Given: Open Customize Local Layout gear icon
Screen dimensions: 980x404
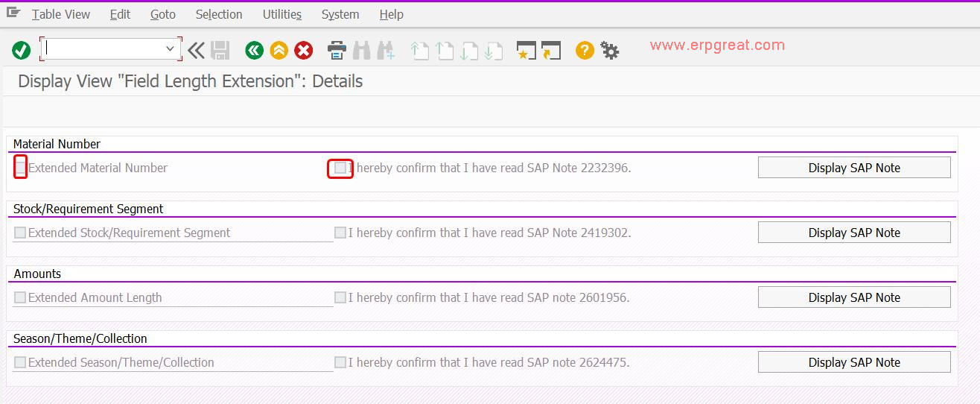Looking at the screenshot, I should (x=610, y=51).
